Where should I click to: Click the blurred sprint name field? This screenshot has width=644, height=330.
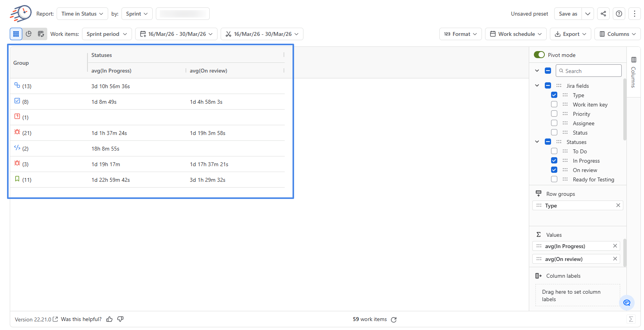point(183,14)
